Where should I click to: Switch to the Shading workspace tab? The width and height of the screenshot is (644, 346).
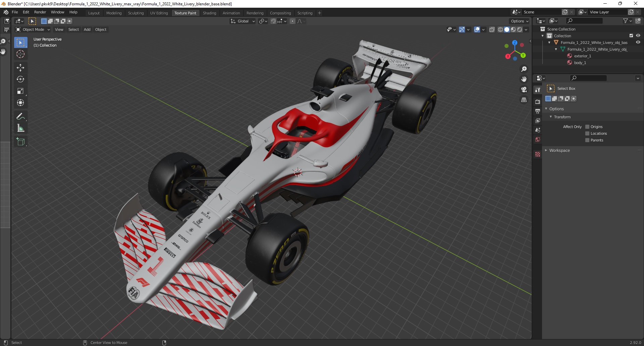pos(209,13)
